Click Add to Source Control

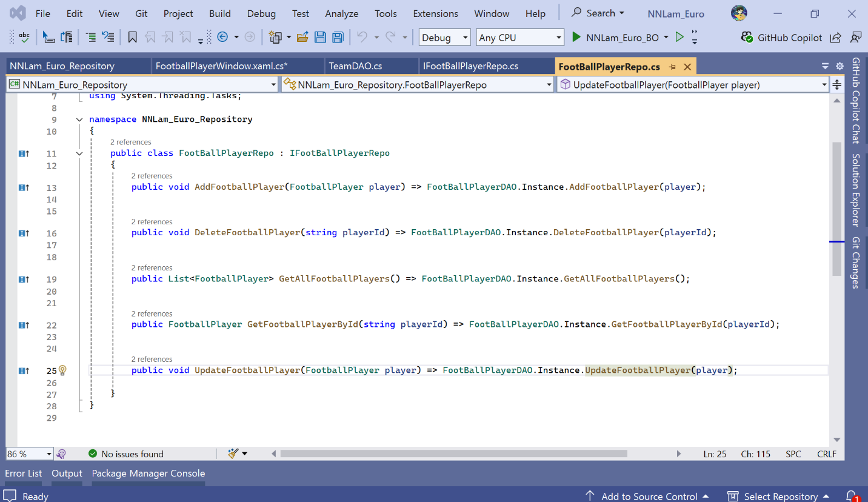[x=647, y=496]
